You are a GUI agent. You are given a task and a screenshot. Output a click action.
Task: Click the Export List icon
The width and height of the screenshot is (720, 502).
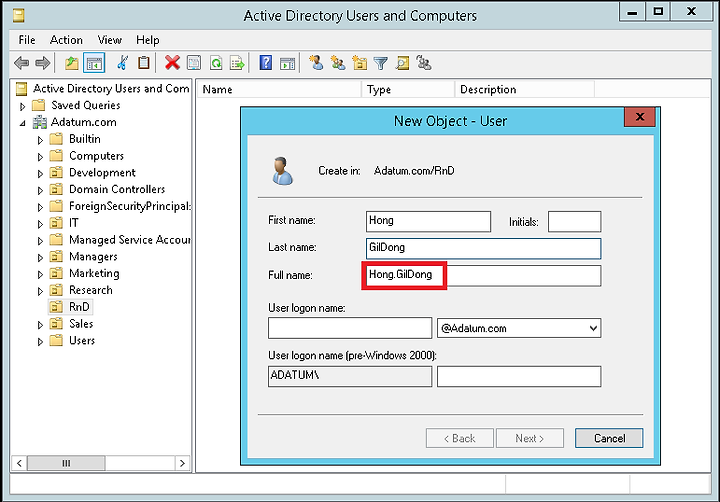[x=237, y=63]
